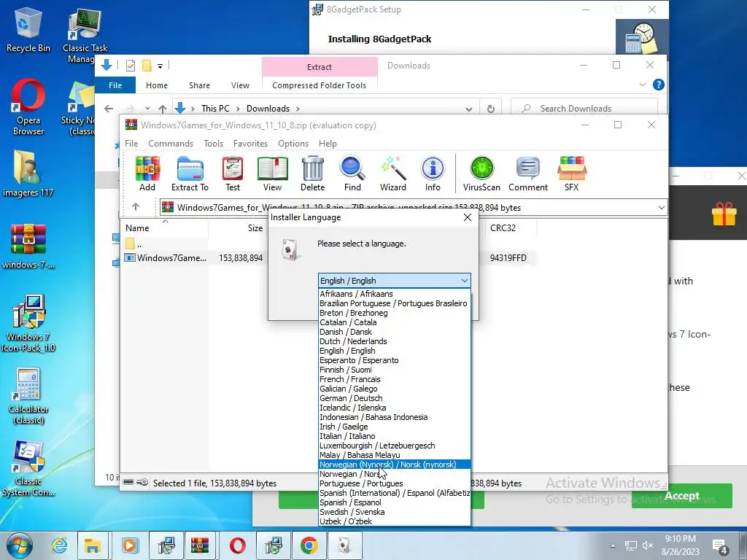Open Internet Explorer from taskbar

click(x=59, y=545)
